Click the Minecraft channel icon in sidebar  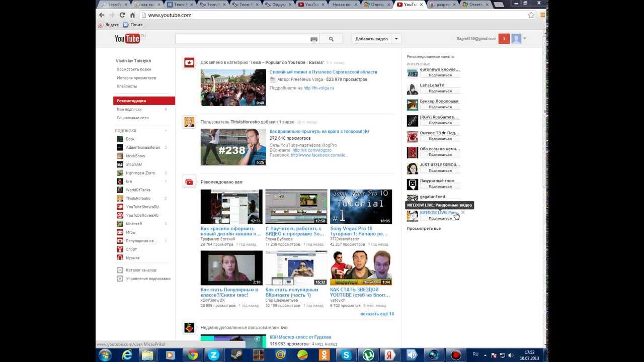tap(120, 224)
